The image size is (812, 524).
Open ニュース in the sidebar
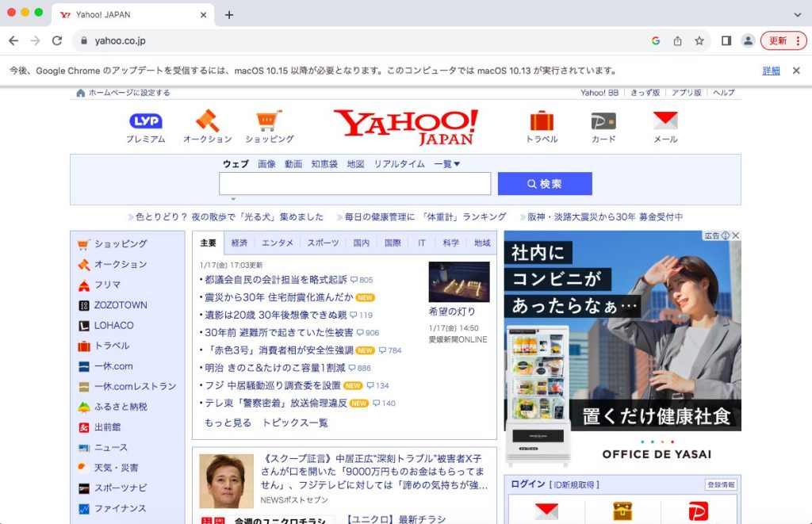pos(110,447)
